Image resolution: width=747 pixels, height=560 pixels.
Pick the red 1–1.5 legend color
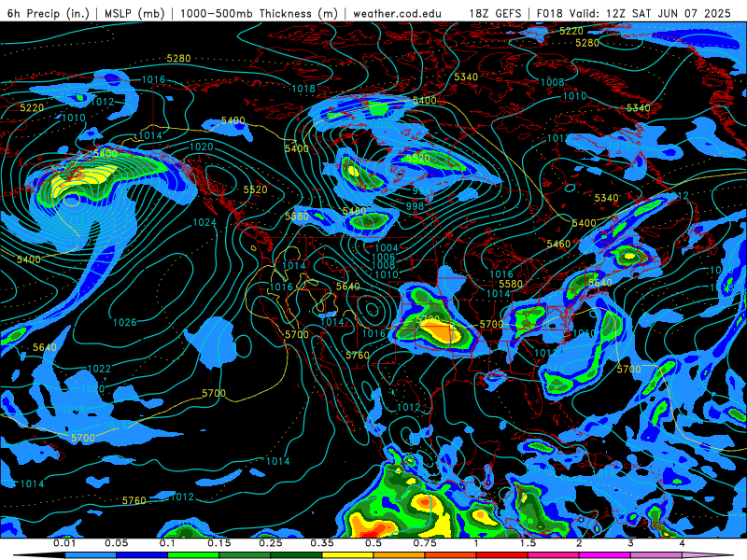[502, 555]
